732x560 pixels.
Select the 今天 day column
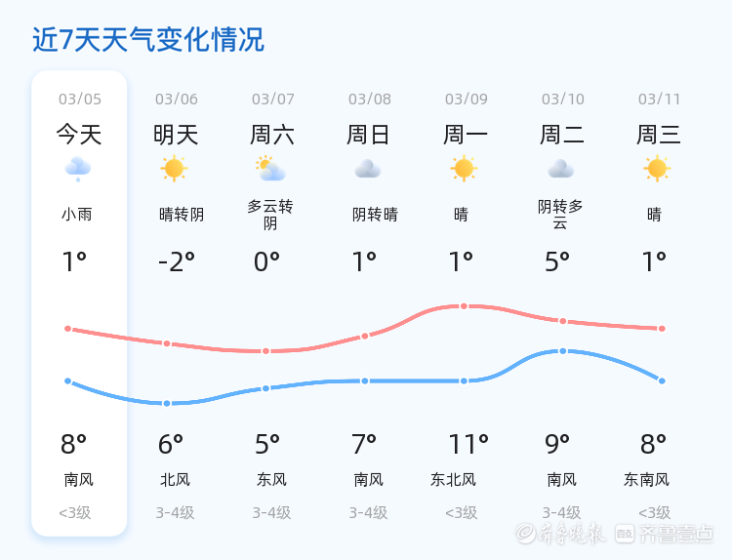coord(79,135)
